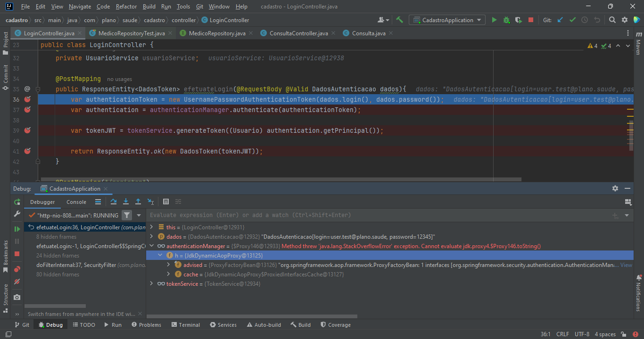
Task: Click the Step Into debugger icon
Action: pyautogui.click(x=126, y=202)
